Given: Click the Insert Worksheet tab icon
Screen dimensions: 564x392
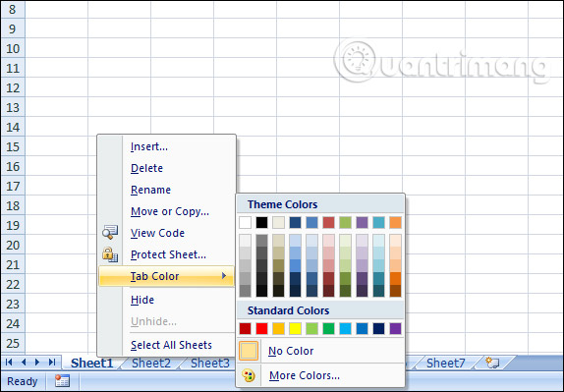Looking at the screenshot, I should click(492, 363).
